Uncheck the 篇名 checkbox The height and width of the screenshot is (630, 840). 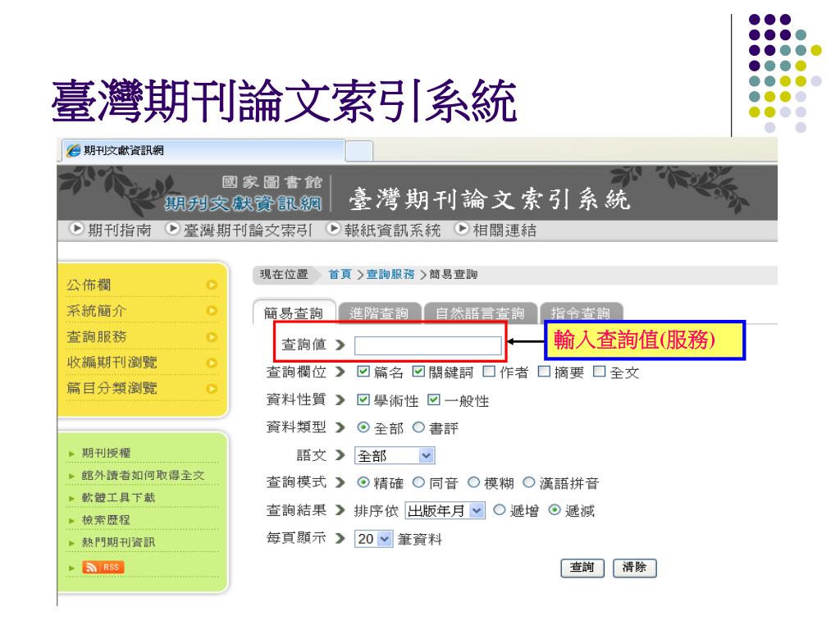pos(363,372)
